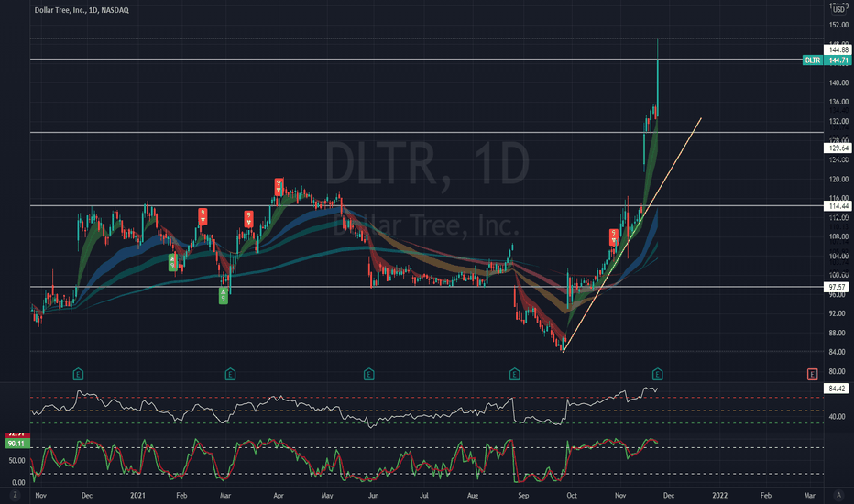Click the Dollar Tree, Inc., 1D, NASDAQ title
The height and width of the screenshot is (504, 854).
(82, 10)
